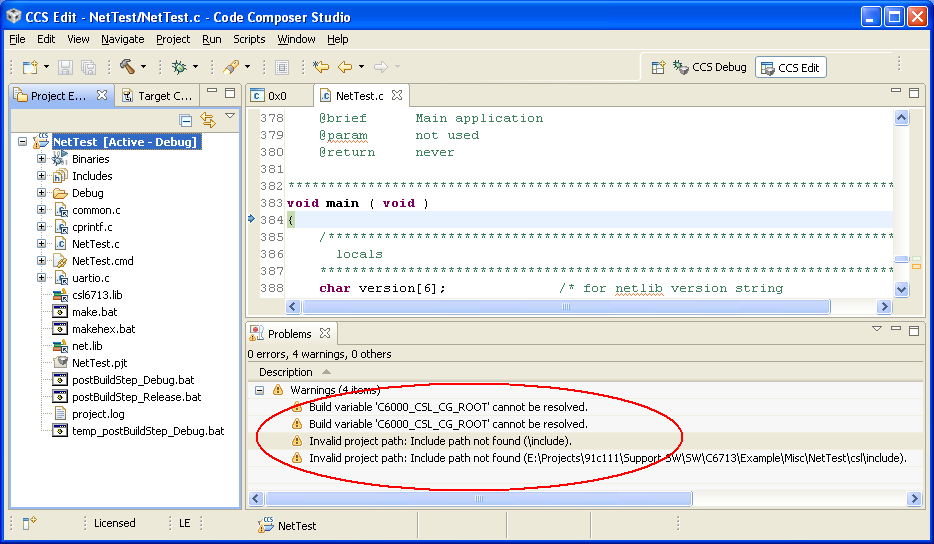Viewport: 934px width, 544px height.
Task: Collapse the NetTest project node
Action: [x=23, y=142]
